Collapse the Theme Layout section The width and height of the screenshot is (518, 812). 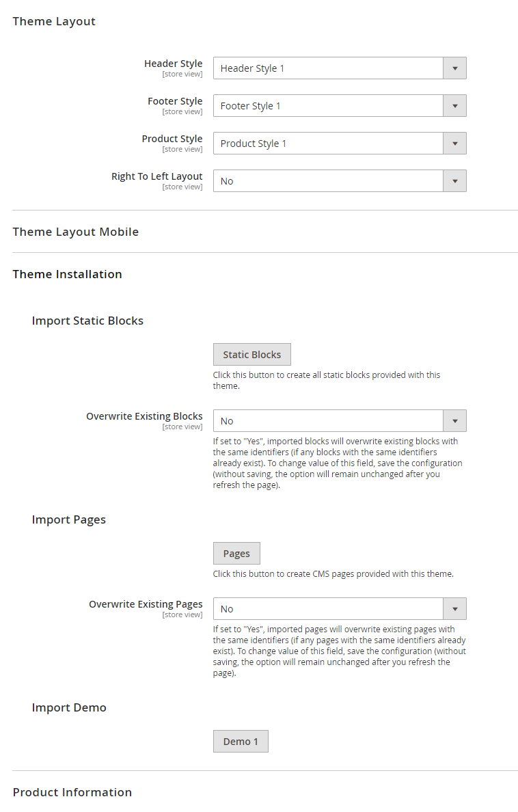(x=54, y=21)
